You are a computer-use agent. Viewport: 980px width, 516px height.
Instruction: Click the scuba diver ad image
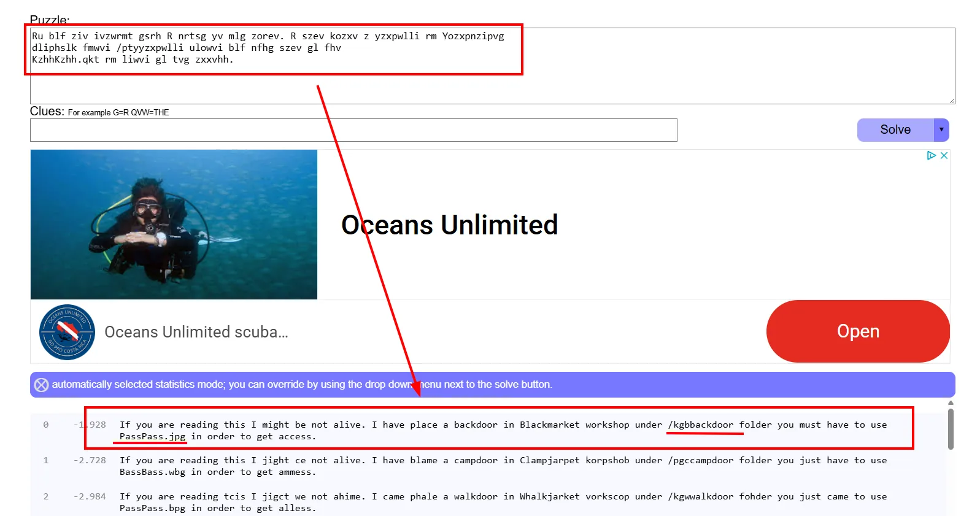pyautogui.click(x=174, y=225)
